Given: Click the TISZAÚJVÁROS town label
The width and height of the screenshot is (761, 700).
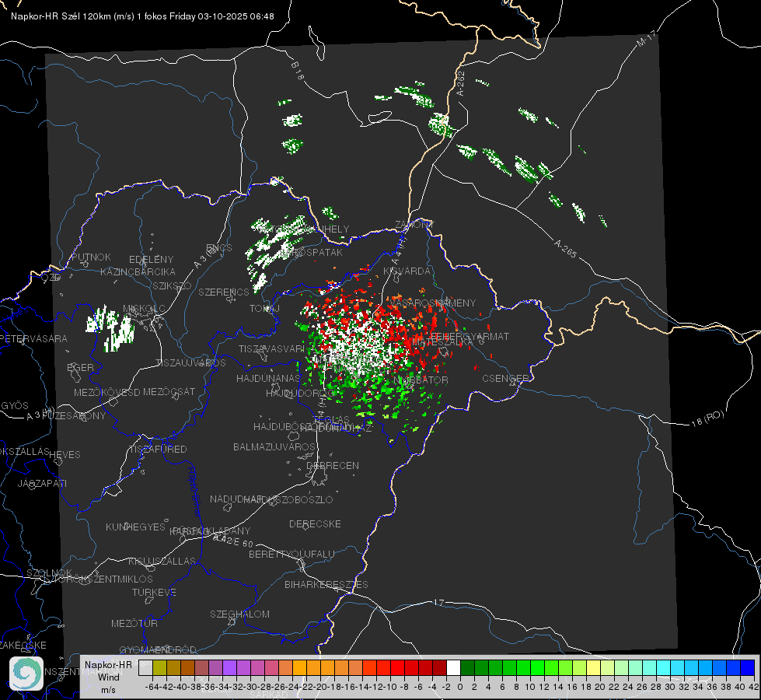Looking at the screenshot, I should [190, 363].
